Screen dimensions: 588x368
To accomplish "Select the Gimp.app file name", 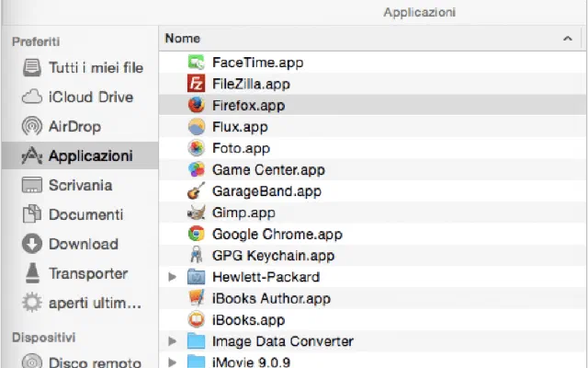I will pos(243,213).
